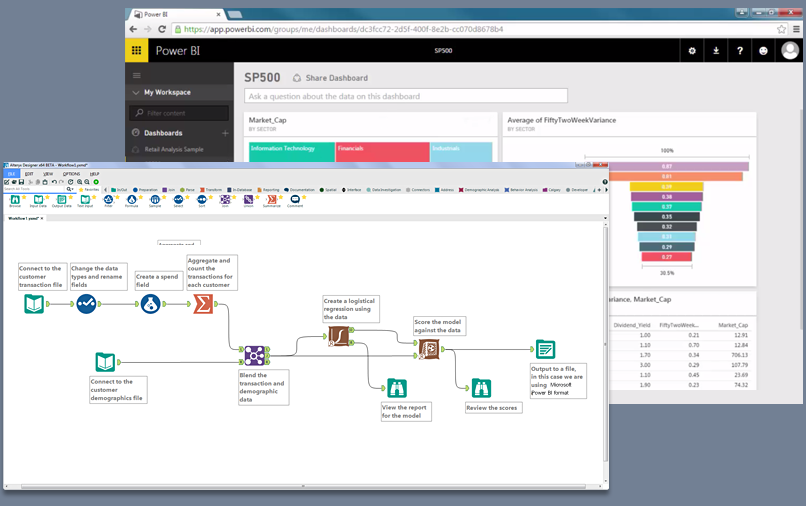Select the Browse tool in Alteryx favorites

pyautogui.click(x=15, y=200)
